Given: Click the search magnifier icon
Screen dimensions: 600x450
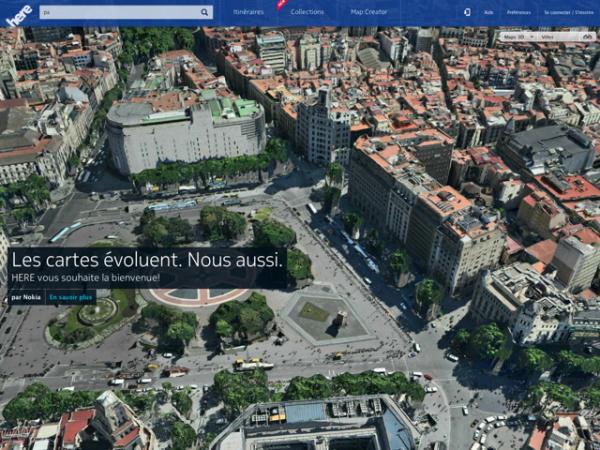Looking at the screenshot, I should pyautogui.click(x=204, y=13).
